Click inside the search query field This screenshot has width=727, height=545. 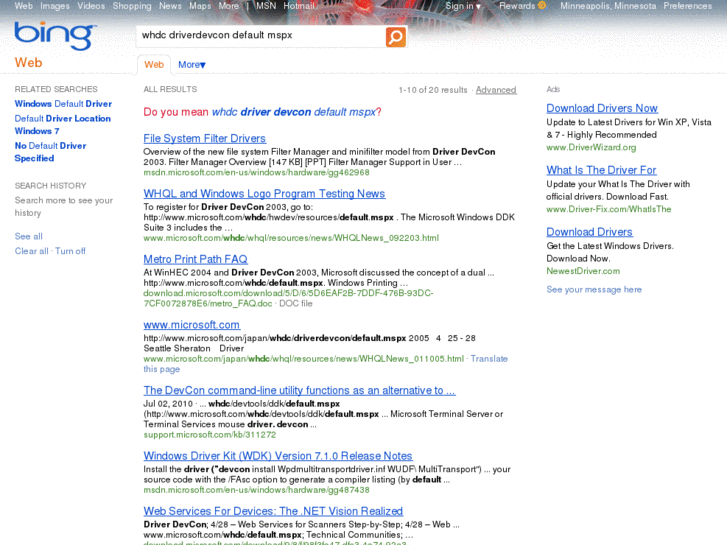point(260,35)
